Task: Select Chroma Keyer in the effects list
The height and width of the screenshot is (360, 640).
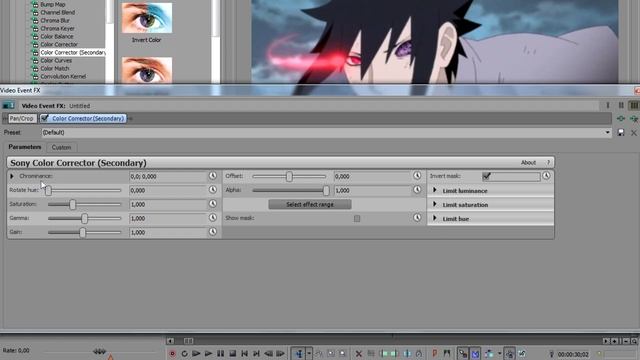Action: (57, 29)
